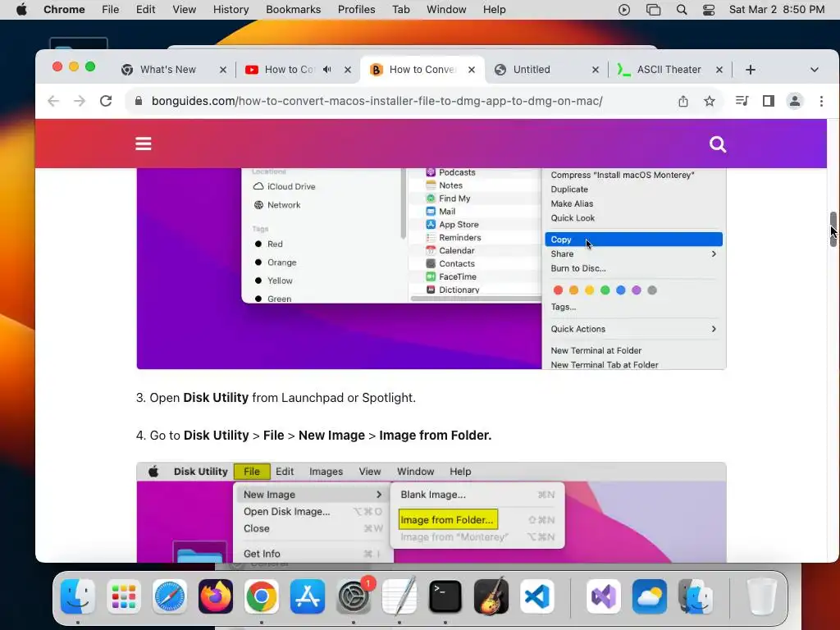
Task: Switch to the What's New tab
Action: [x=167, y=70]
